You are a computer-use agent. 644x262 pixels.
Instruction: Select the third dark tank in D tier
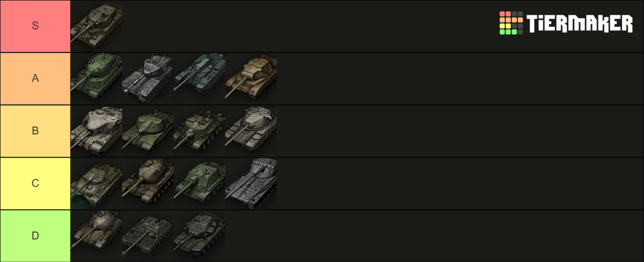pyautogui.click(x=199, y=236)
